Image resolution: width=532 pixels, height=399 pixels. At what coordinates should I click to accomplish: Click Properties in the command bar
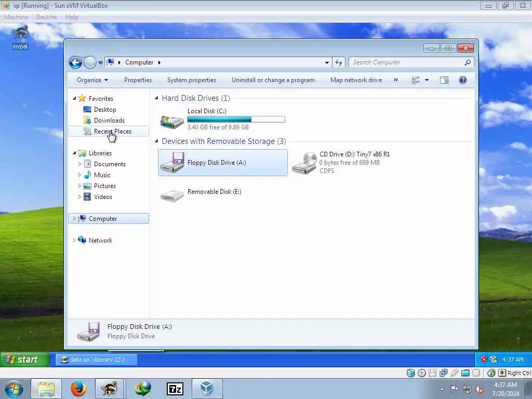(138, 80)
